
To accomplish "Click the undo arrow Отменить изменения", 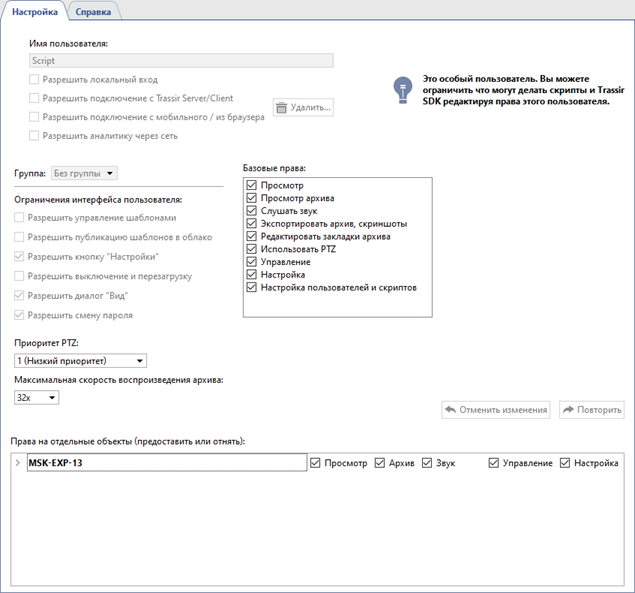I will click(451, 410).
